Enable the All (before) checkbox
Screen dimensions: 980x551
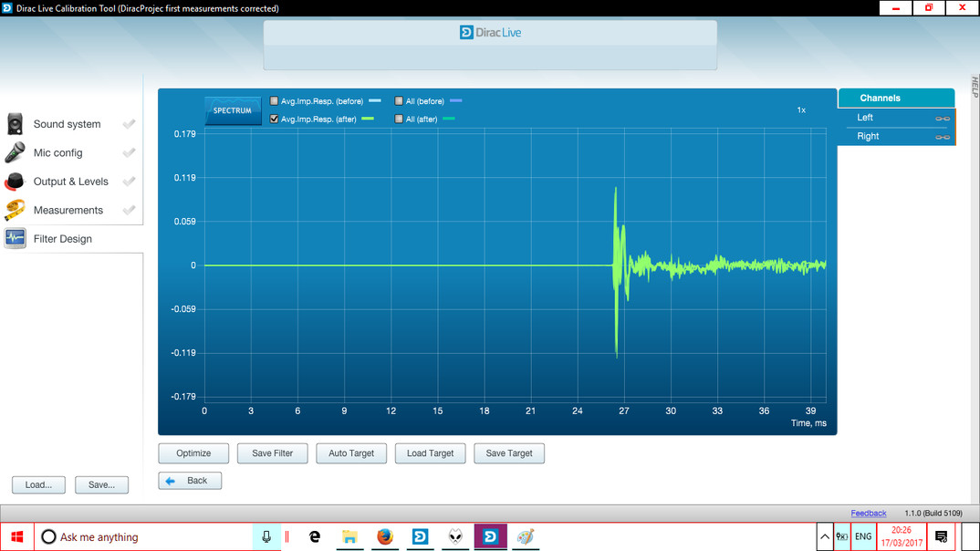[x=399, y=100]
